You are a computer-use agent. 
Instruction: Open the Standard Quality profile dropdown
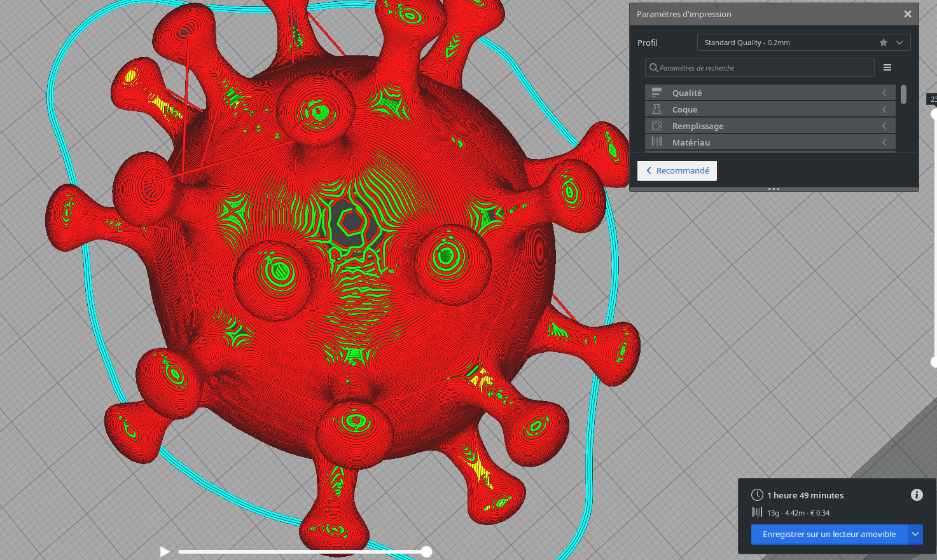[803, 43]
